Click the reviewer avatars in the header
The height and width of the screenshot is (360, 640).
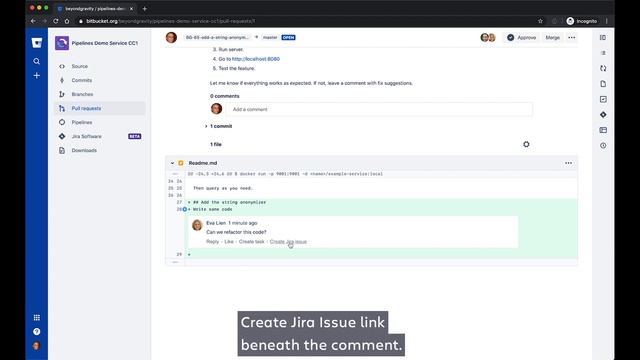pyautogui.click(x=488, y=38)
